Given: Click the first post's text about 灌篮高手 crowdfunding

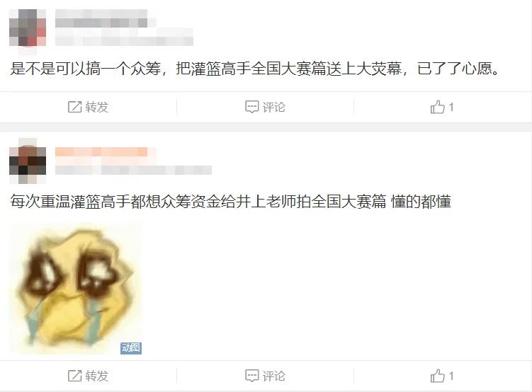Looking at the screenshot, I should coord(255,69).
